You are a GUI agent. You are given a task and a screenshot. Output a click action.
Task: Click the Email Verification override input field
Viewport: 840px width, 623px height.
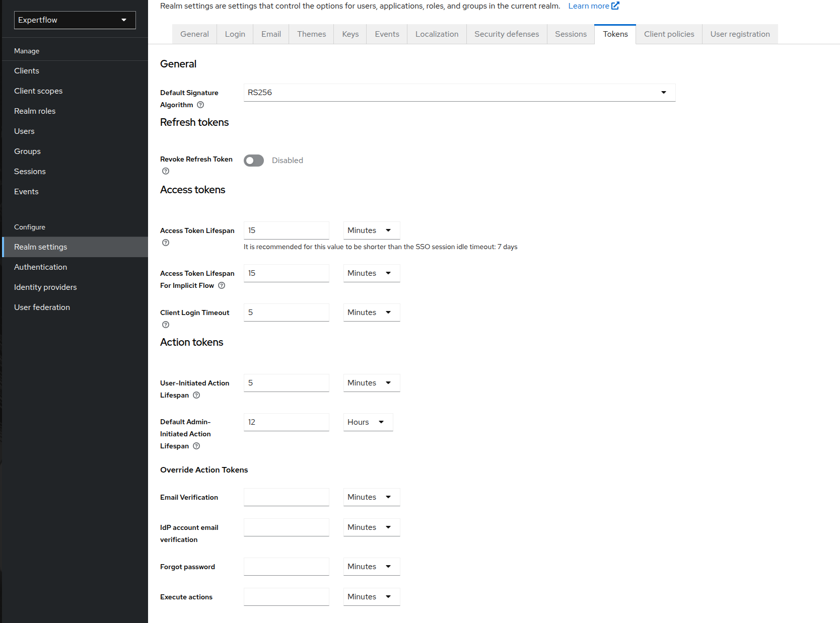tap(286, 497)
